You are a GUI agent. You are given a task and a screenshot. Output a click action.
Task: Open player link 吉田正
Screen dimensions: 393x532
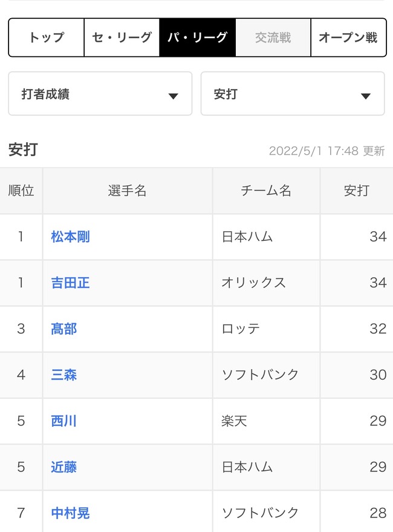tap(70, 283)
